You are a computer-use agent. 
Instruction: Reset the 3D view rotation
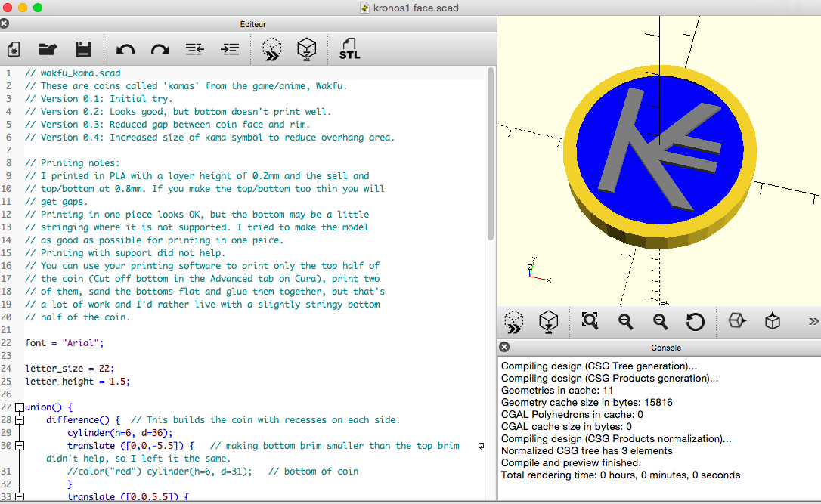pos(695,321)
